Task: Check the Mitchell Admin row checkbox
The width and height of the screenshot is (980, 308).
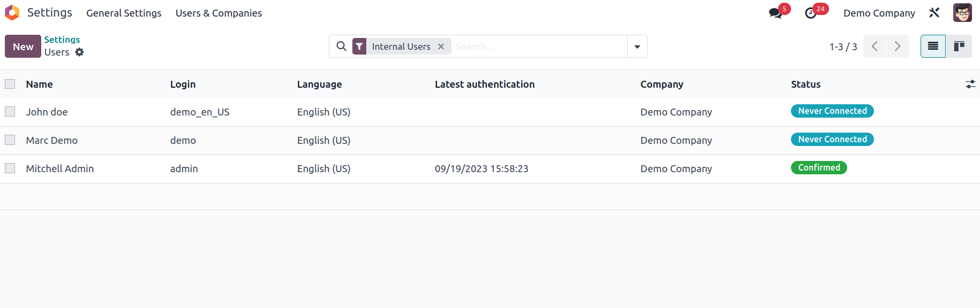Action: 10,168
